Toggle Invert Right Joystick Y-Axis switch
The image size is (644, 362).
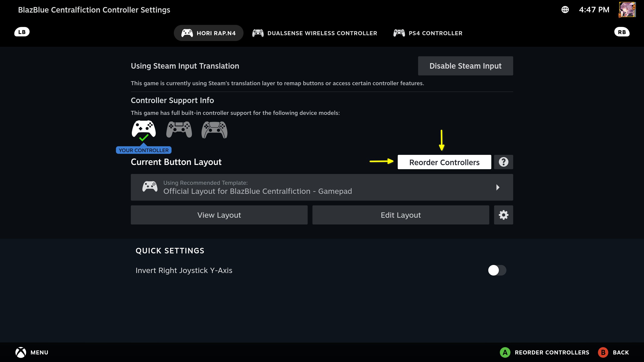[x=497, y=270]
